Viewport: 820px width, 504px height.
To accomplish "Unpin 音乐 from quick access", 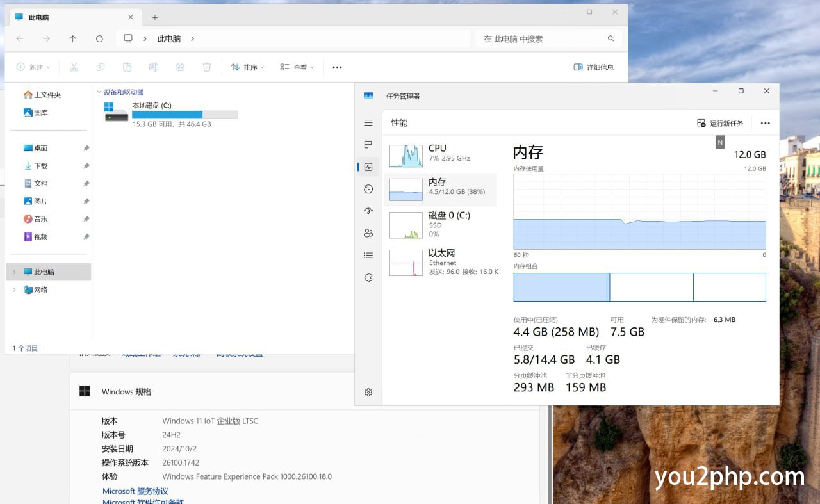I will pos(86,219).
